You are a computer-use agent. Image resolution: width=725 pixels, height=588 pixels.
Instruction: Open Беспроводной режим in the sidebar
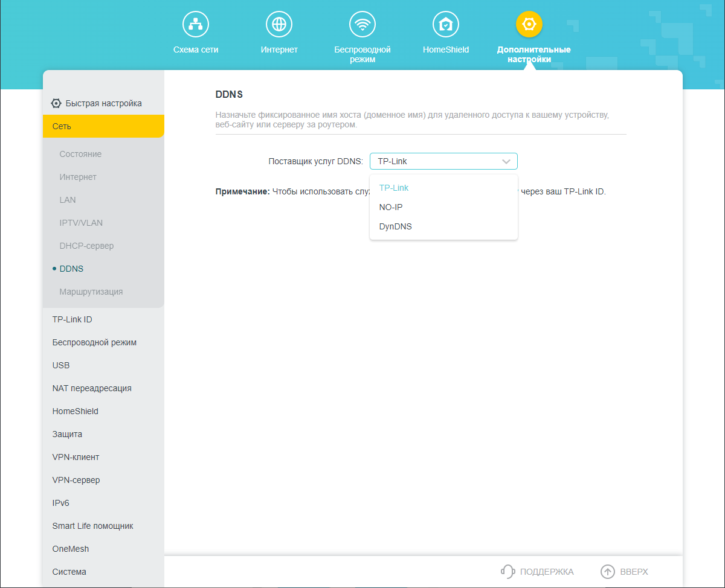tap(94, 342)
